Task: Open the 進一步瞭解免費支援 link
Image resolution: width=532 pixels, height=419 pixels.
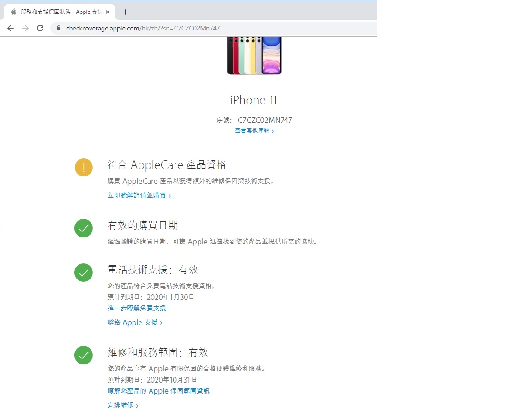Action: tap(137, 308)
